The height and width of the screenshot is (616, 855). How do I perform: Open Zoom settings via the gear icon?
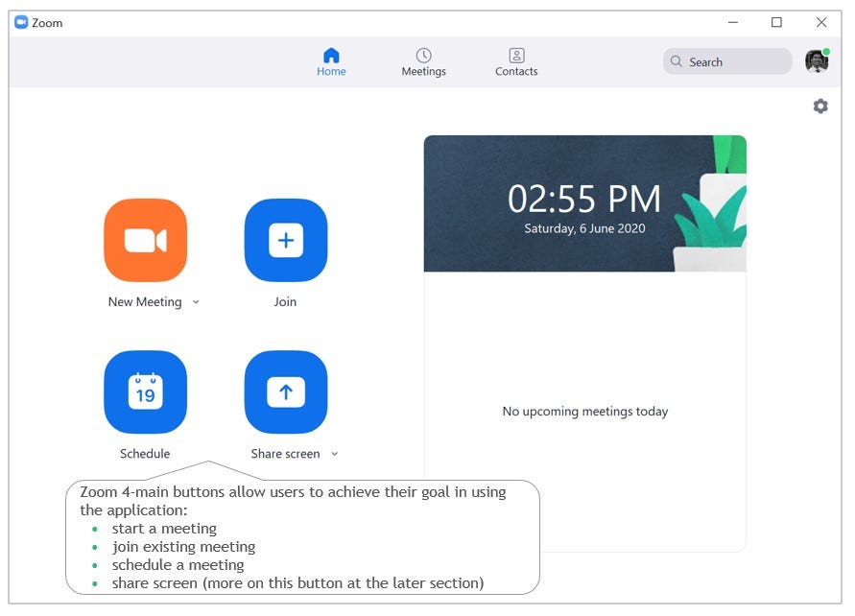(820, 106)
